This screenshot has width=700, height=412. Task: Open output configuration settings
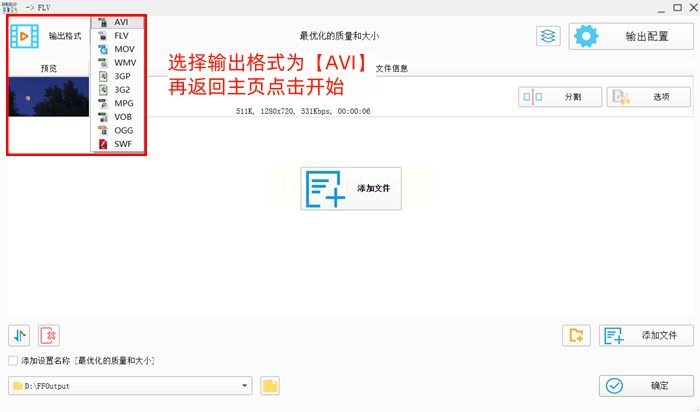tap(631, 36)
